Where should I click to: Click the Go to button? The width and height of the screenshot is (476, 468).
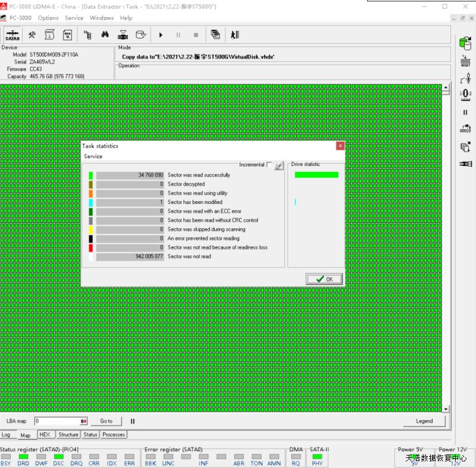pos(106,421)
